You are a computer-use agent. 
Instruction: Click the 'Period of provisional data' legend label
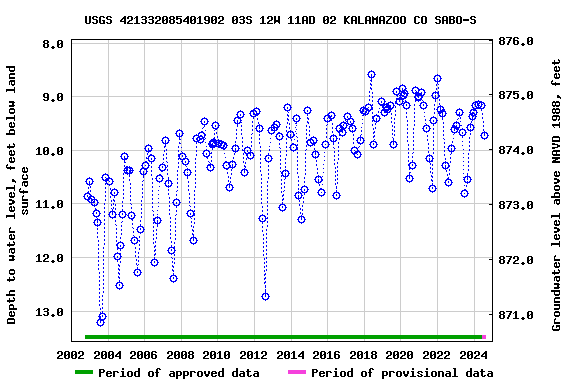[402, 373]
